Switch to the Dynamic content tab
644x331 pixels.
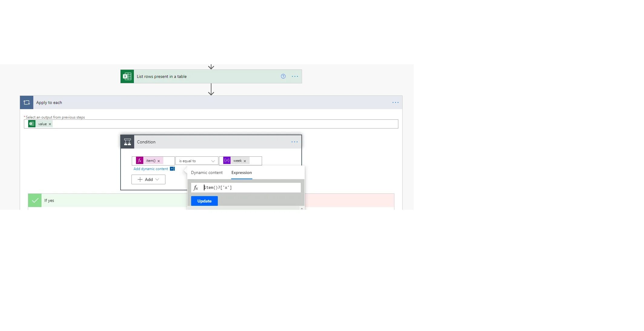pos(207,172)
